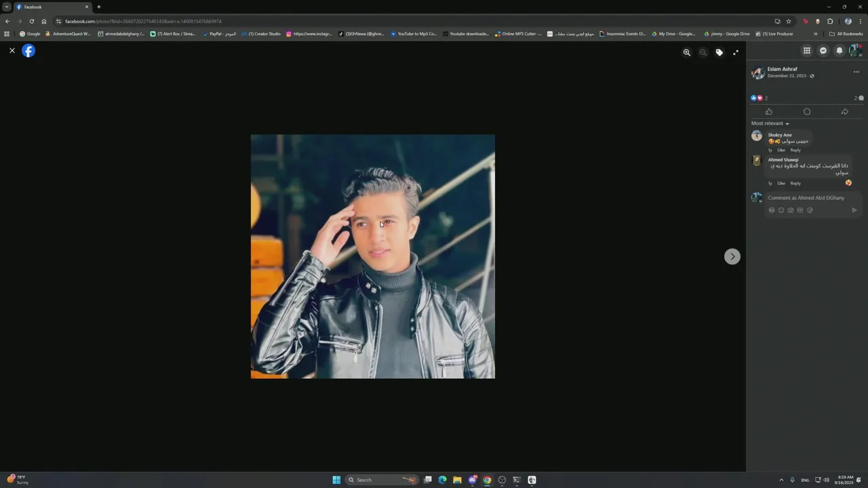Insert an emoji in comment
This screenshot has height=488, width=868.
click(781, 210)
